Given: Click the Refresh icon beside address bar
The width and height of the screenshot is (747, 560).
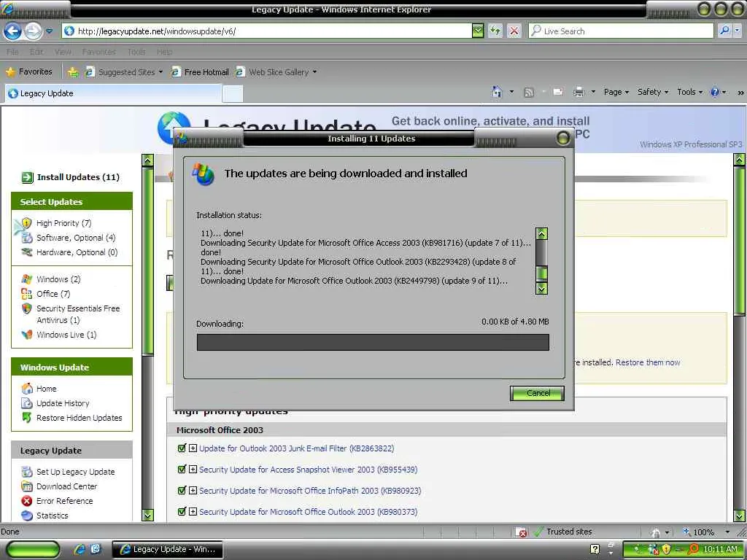Looking at the screenshot, I should [495, 31].
